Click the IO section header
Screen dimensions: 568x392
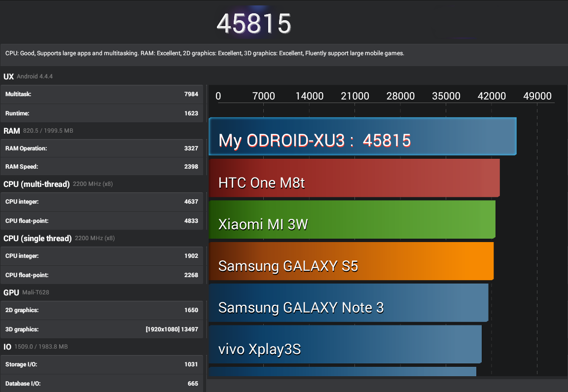(35, 347)
